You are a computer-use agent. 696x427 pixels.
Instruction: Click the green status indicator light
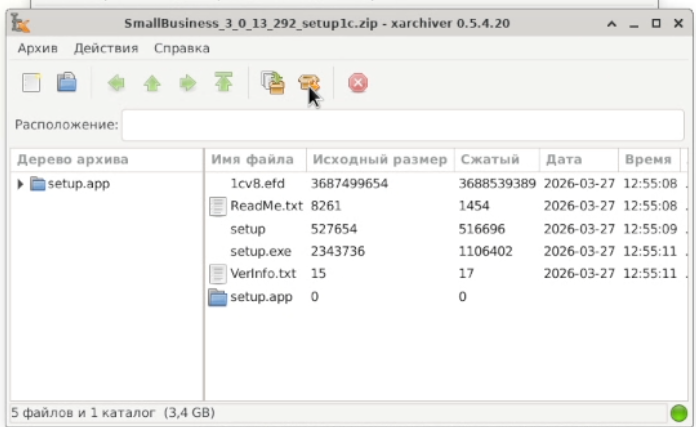point(679,413)
